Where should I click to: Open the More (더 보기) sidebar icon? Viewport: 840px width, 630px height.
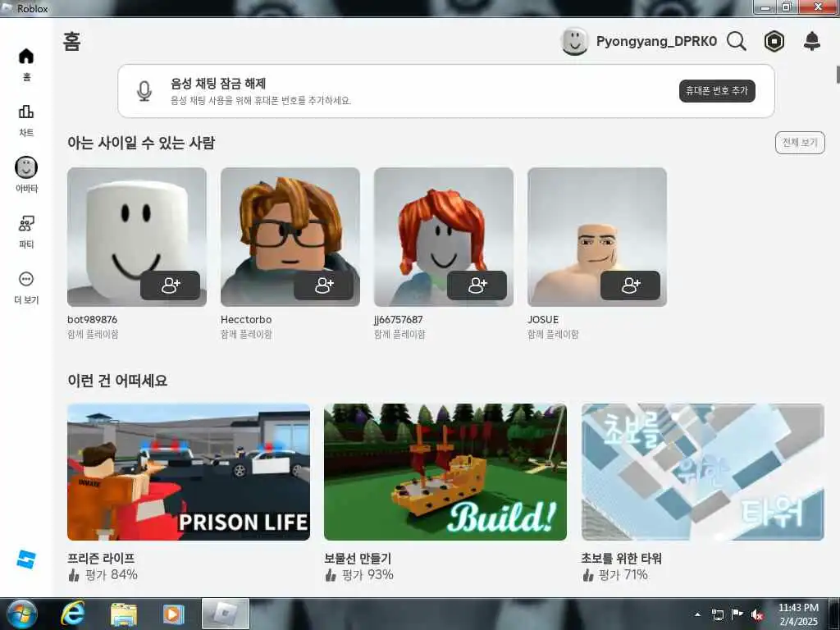coord(26,279)
